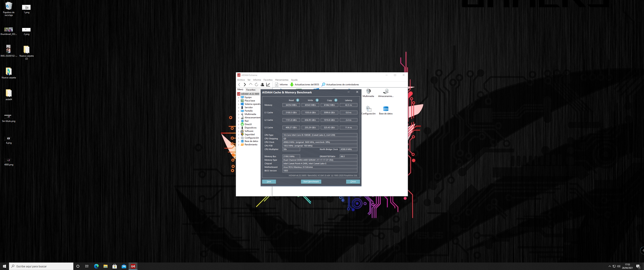The width and height of the screenshot is (644, 270).
Task: Open the Ayuda menu
Action: [x=294, y=80]
